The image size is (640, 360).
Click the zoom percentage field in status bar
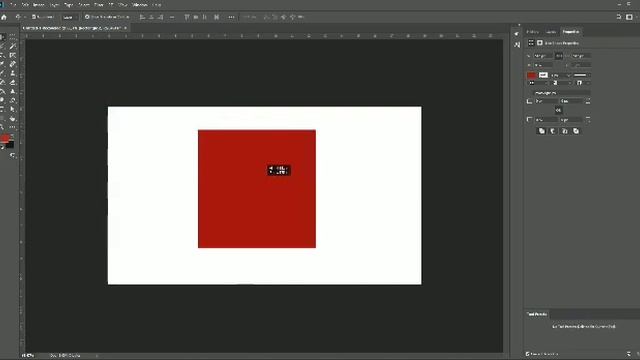pos(28,356)
